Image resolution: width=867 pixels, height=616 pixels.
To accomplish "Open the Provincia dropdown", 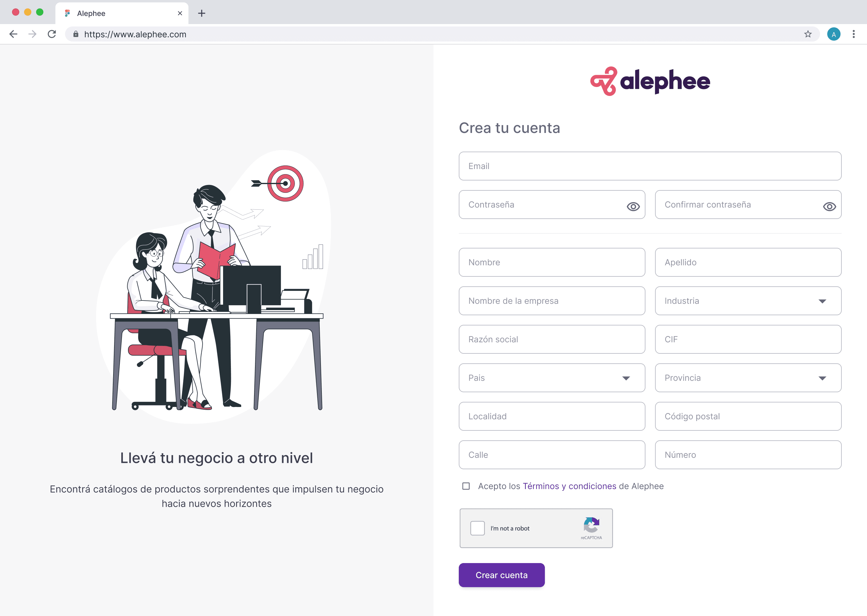I will pos(748,378).
